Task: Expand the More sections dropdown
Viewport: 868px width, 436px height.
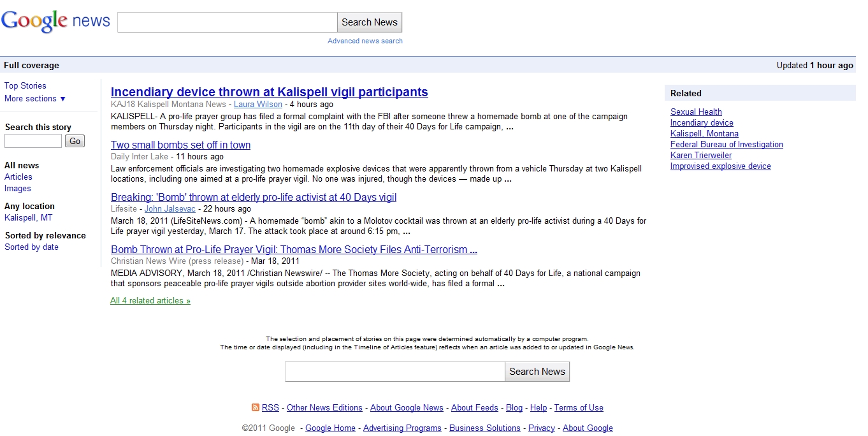Action: pyautogui.click(x=35, y=98)
